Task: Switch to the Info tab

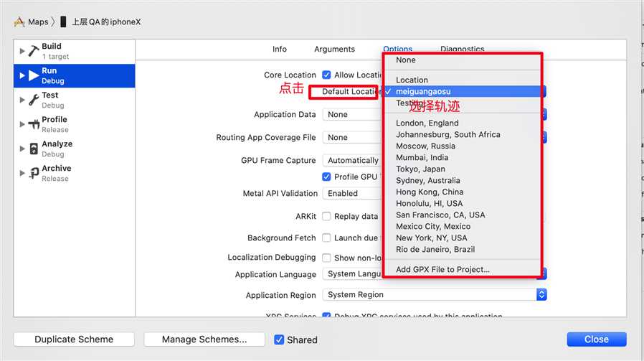Action: pos(280,49)
